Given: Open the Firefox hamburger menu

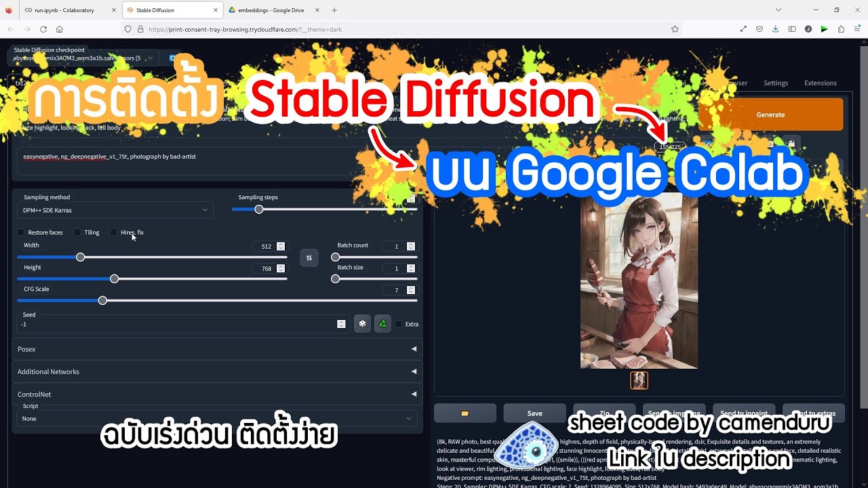Looking at the screenshot, I should tap(857, 29).
